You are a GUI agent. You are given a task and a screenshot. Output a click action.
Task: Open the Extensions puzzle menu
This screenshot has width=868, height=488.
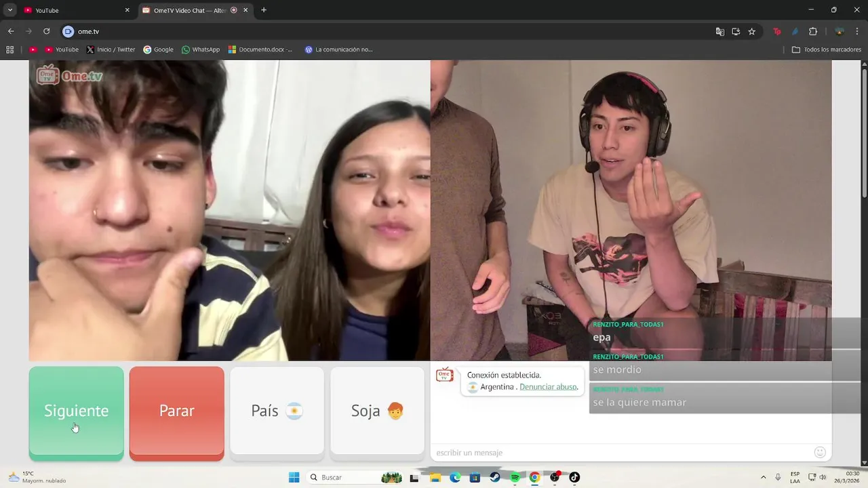tap(813, 31)
